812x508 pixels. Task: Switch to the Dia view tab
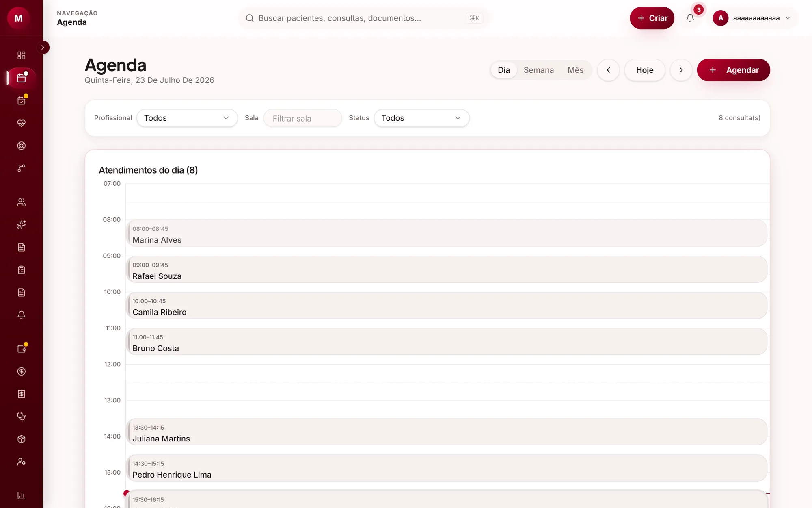point(503,70)
